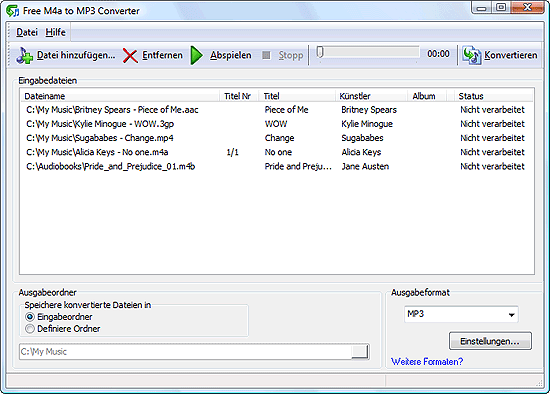Click the app icon in the title bar

[12, 11]
